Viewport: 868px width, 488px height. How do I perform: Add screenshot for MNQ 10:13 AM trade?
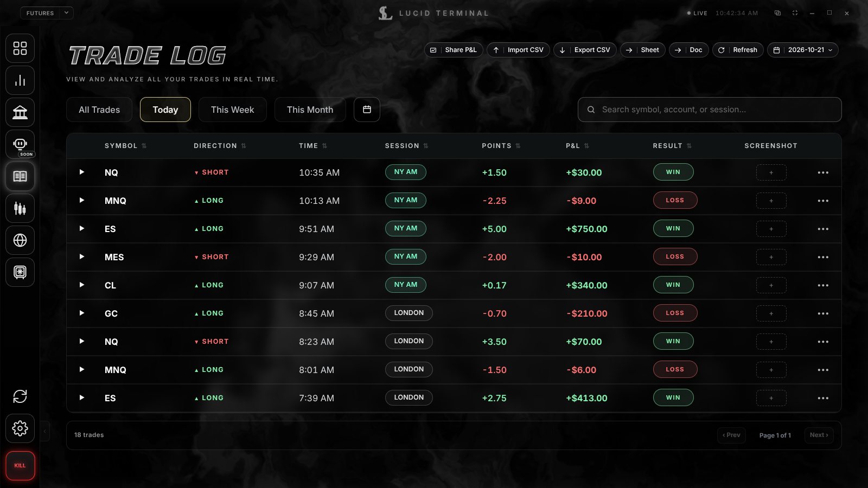pos(771,201)
